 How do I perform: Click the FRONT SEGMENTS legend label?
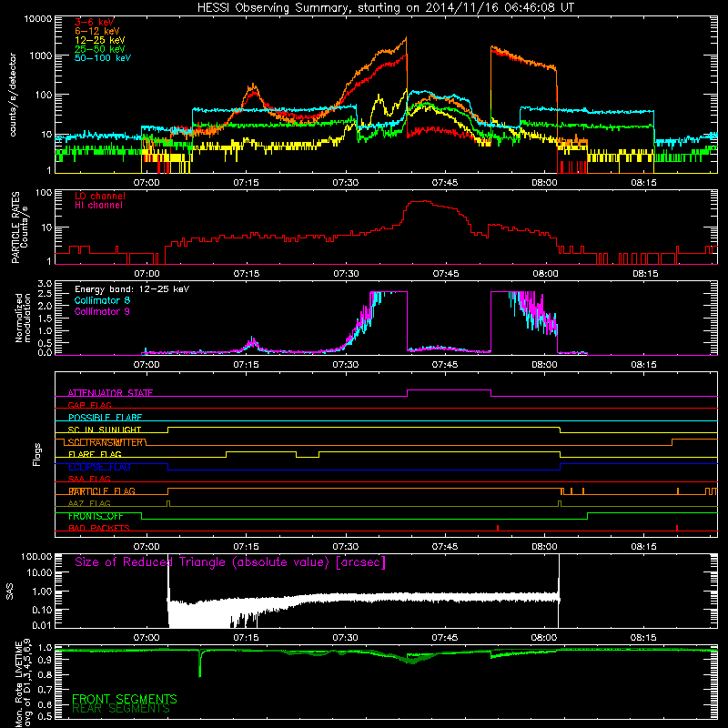[x=125, y=699]
